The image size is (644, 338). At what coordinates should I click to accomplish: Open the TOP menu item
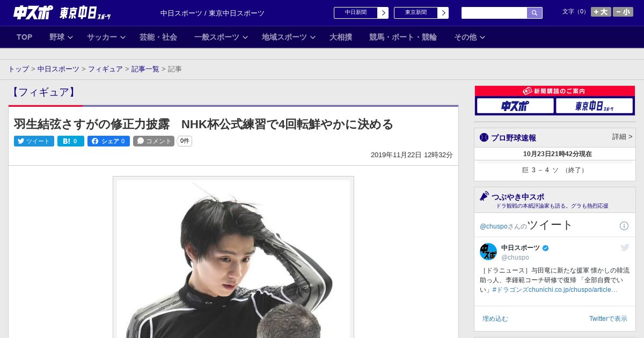coord(25,37)
